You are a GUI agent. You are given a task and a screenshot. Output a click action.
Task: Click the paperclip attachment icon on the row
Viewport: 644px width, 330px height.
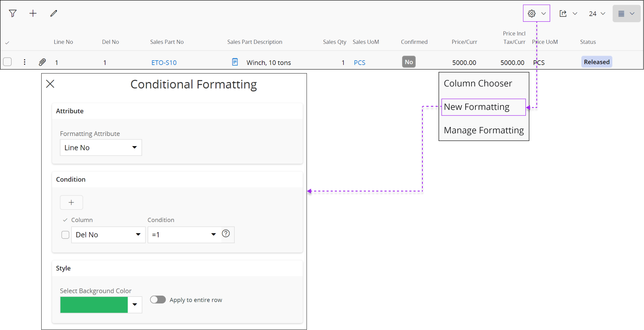[x=42, y=62]
